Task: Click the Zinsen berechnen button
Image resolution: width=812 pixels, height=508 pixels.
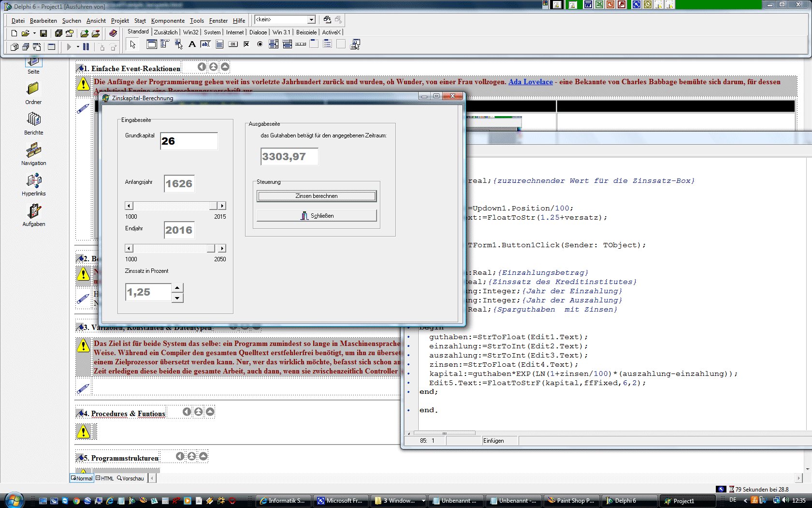Action: (317, 196)
